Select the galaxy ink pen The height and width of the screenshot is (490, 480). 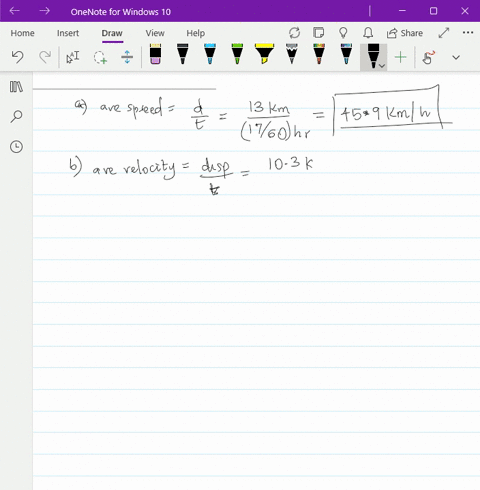346,54
